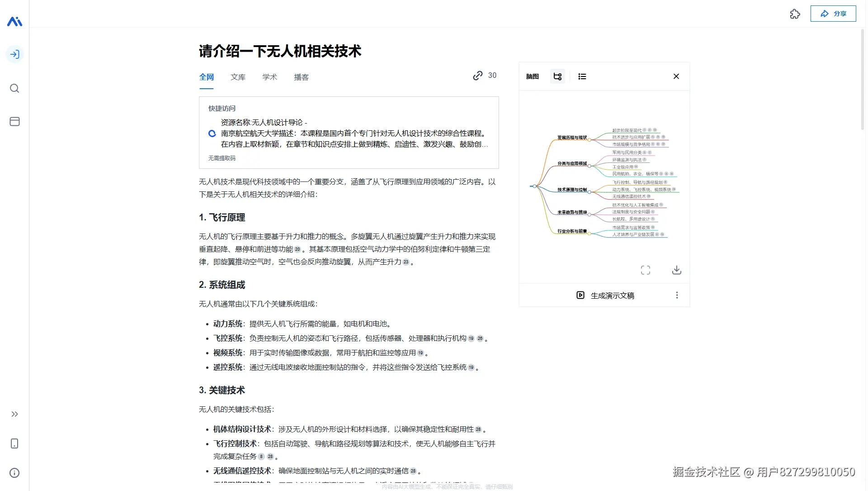This screenshot has width=868, height=491.
Task: Switch to the 学术 tab
Action: (x=269, y=77)
